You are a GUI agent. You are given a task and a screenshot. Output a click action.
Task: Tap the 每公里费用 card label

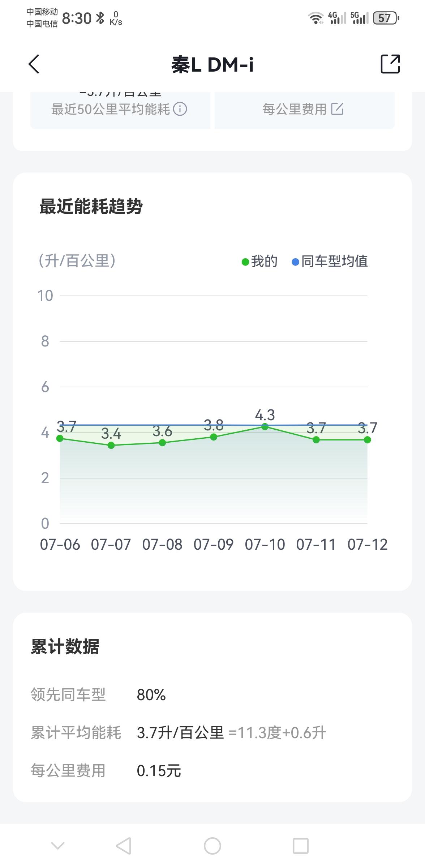coord(295,109)
